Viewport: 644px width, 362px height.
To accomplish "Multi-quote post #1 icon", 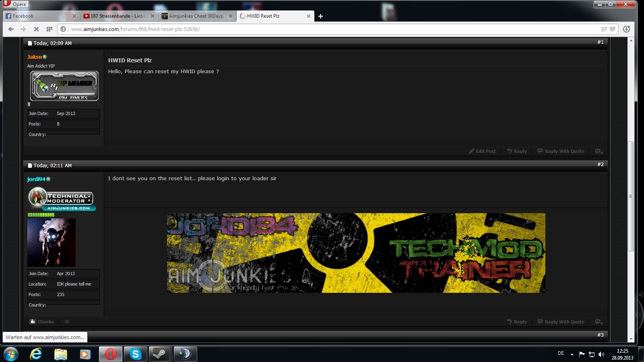I will [x=599, y=151].
